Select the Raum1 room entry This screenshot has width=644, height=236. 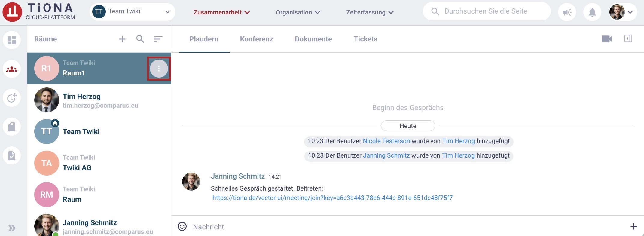(99, 68)
